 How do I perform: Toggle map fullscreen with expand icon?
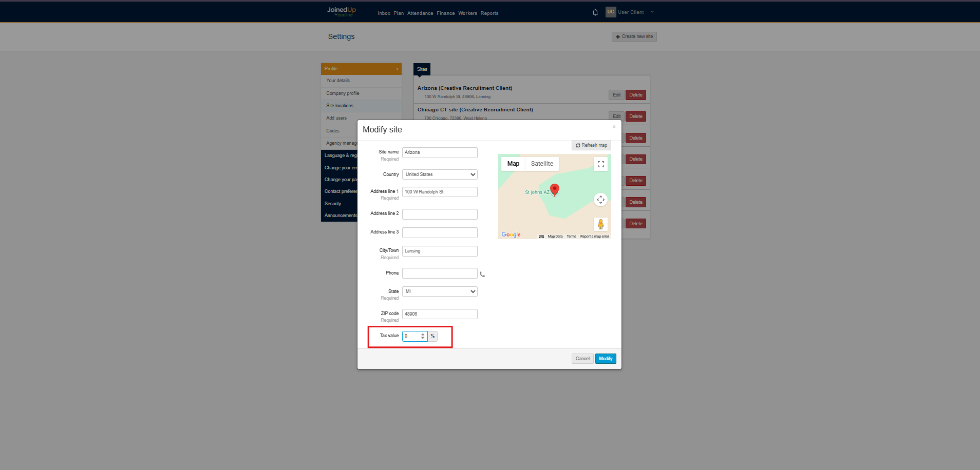tap(600, 164)
